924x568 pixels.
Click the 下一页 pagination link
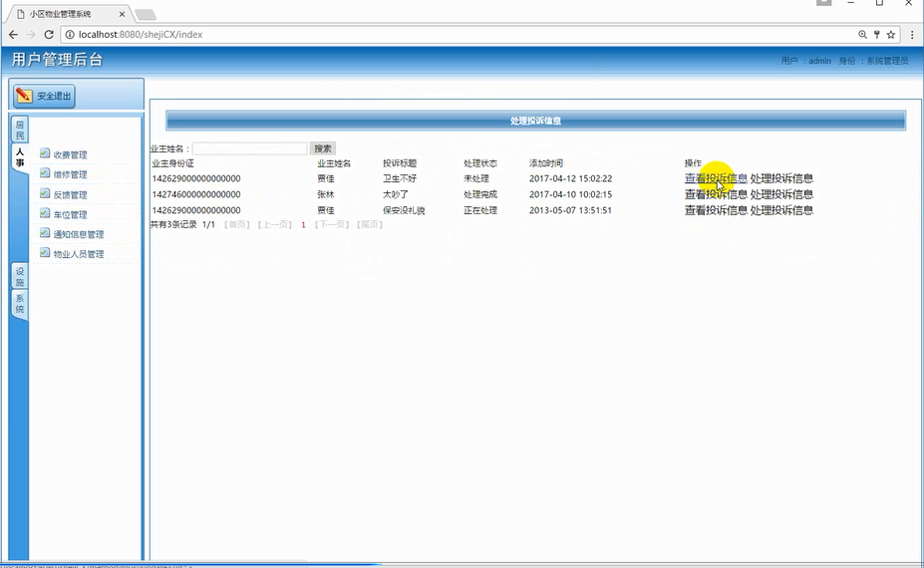pos(332,224)
